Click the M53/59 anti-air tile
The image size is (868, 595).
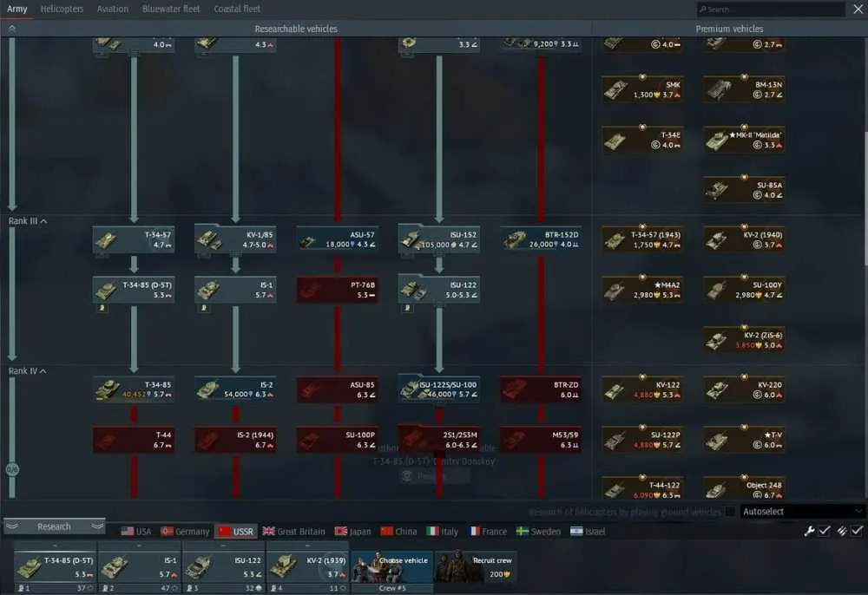pos(542,440)
